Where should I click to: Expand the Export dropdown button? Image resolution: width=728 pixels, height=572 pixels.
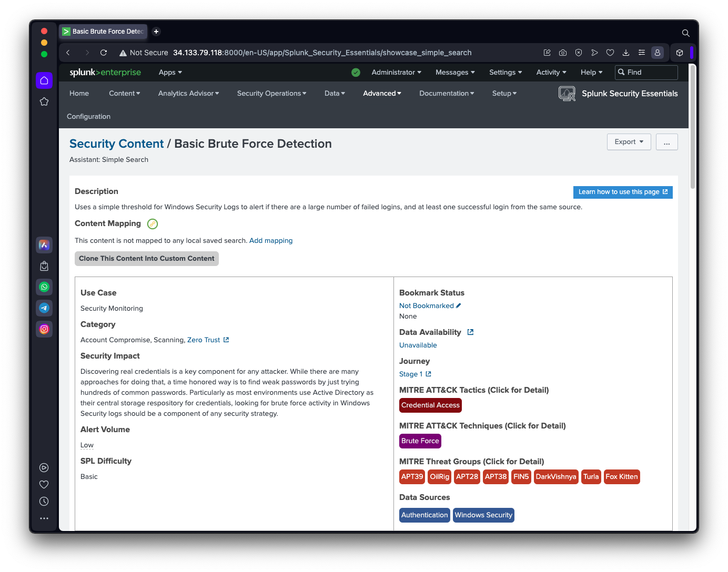click(629, 142)
